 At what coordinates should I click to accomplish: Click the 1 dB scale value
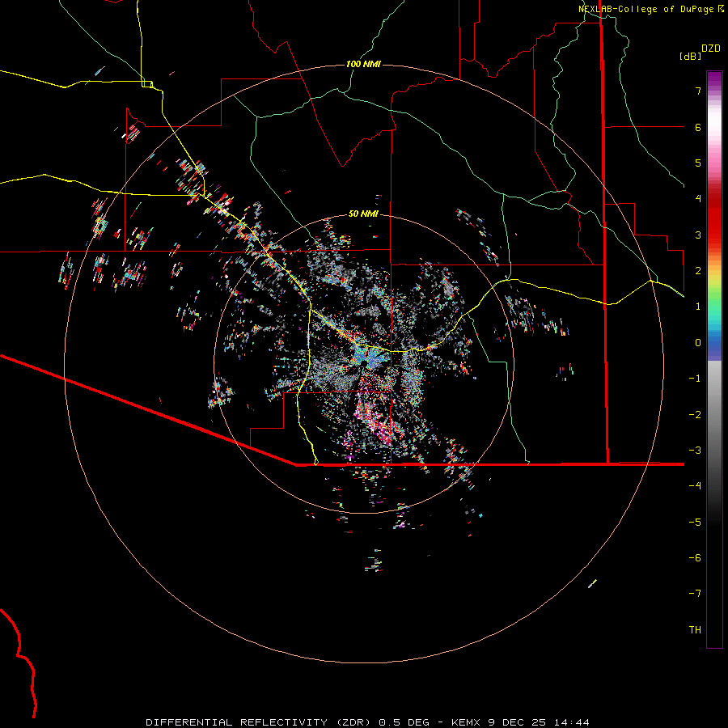coord(698,307)
